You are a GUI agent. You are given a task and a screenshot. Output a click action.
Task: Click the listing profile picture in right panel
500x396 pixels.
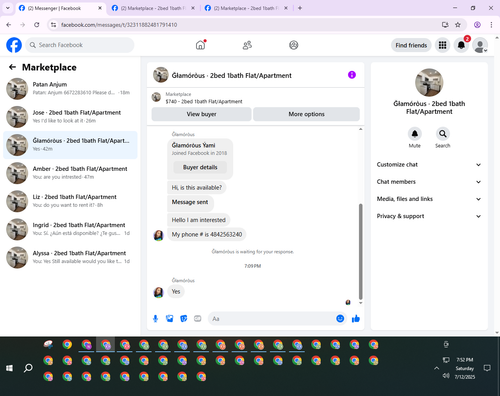(x=429, y=83)
